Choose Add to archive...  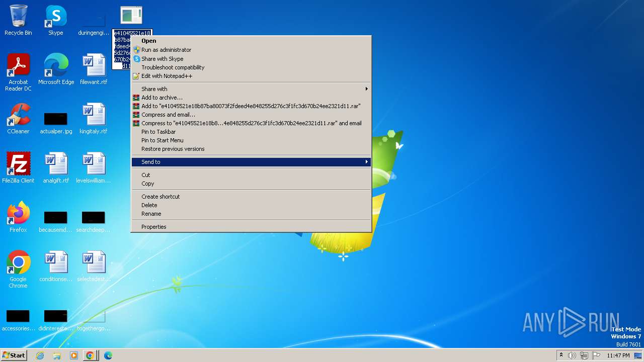click(x=251, y=98)
